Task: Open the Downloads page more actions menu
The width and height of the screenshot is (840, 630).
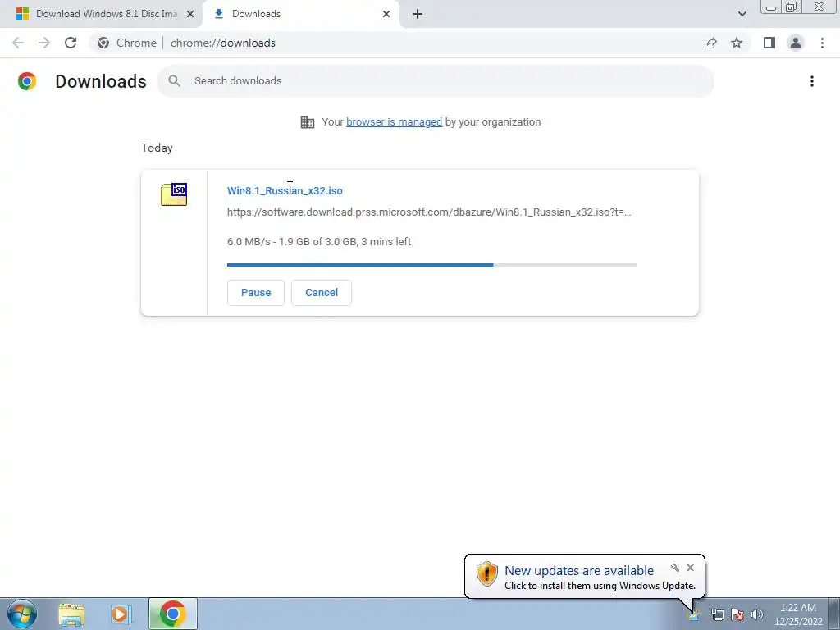Action: [812, 81]
